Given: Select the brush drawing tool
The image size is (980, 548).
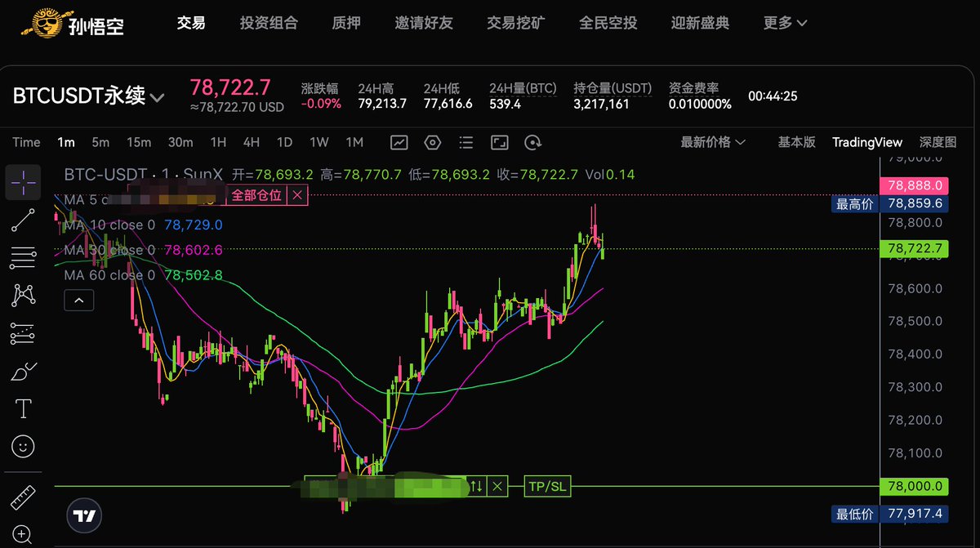Looking at the screenshot, I should click(23, 371).
